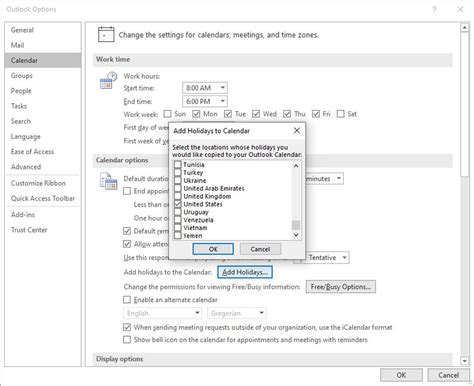474x386 pixels.
Task: Select the Language options category
Action: coord(43,136)
